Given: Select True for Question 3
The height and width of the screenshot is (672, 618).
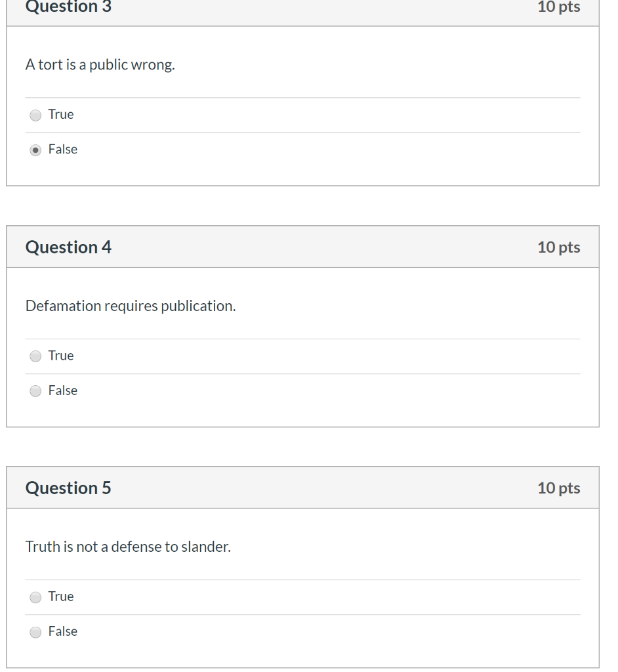Looking at the screenshot, I should tap(35, 115).
